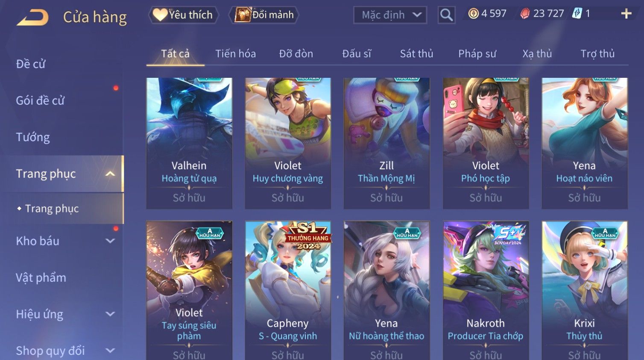
Task: Tap the red ruby currency icon
Action: tap(525, 14)
